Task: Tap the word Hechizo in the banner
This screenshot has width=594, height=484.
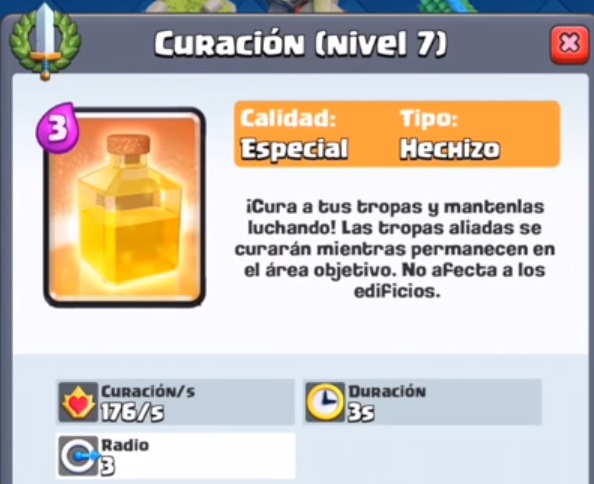Action: (450, 148)
